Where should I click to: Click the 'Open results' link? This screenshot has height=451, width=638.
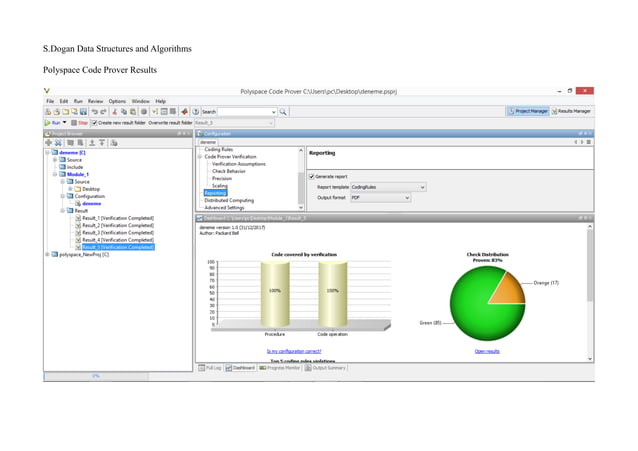click(486, 351)
